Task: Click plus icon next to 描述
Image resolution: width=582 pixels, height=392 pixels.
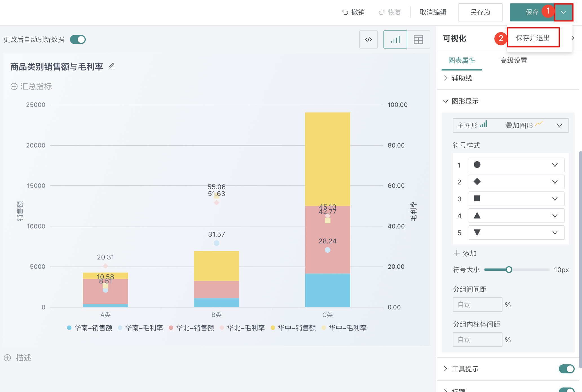Action: point(7,358)
